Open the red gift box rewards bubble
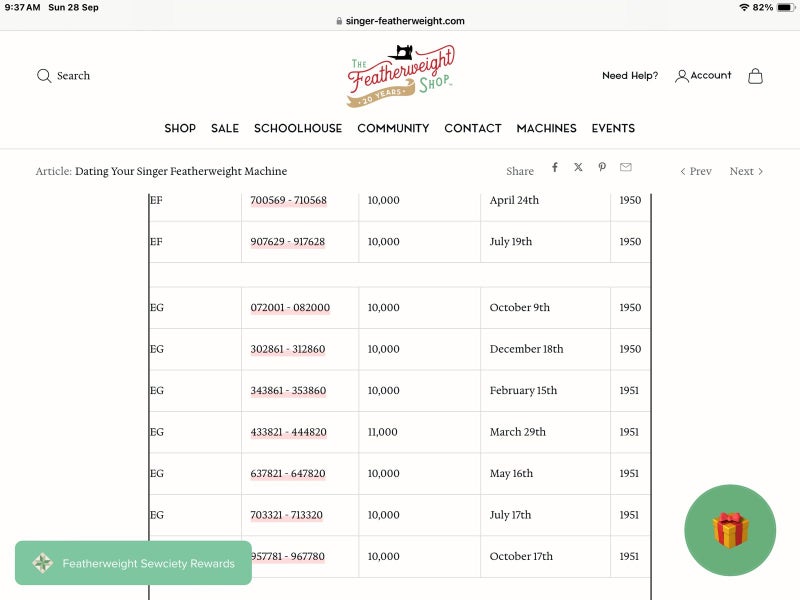This screenshot has width=800, height=600. coord(730,530)
